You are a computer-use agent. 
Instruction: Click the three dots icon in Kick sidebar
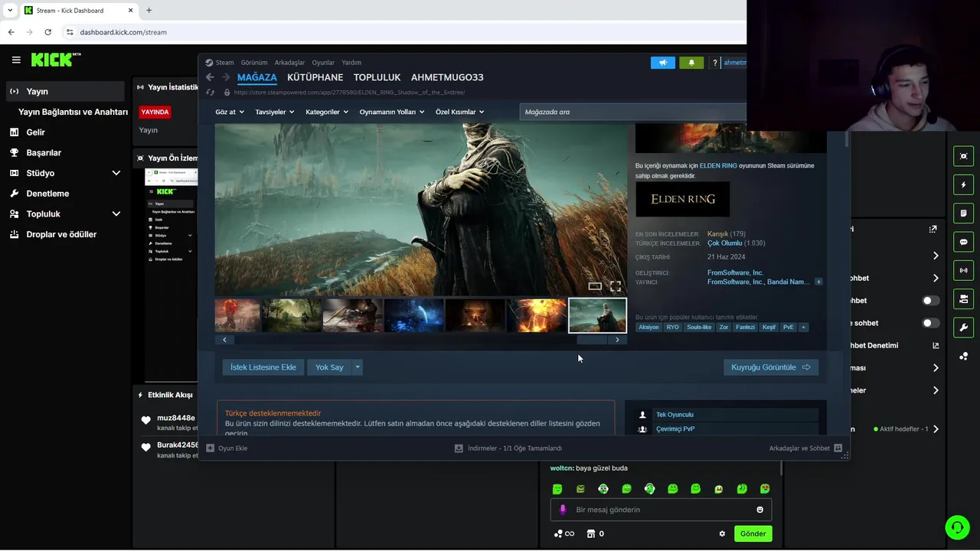point(963,356)
